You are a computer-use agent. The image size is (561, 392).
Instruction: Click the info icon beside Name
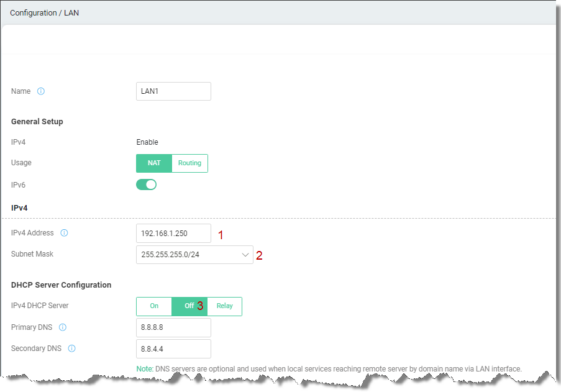41,91
